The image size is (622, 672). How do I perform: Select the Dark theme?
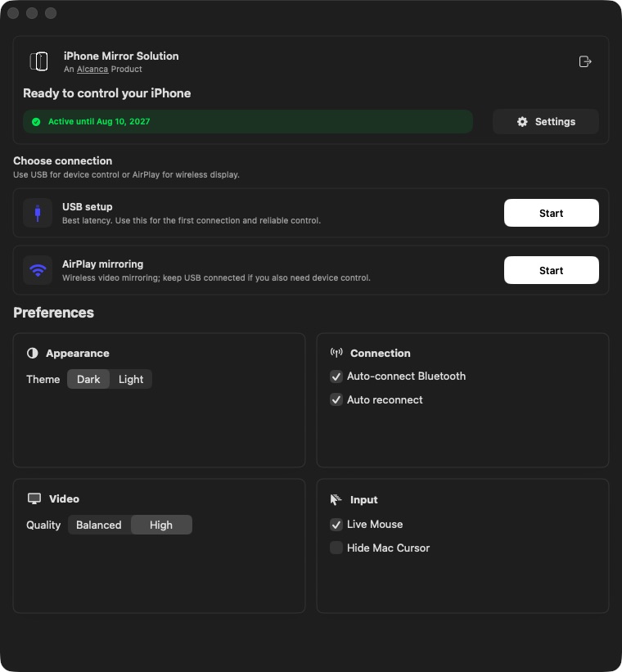[88, 379]
